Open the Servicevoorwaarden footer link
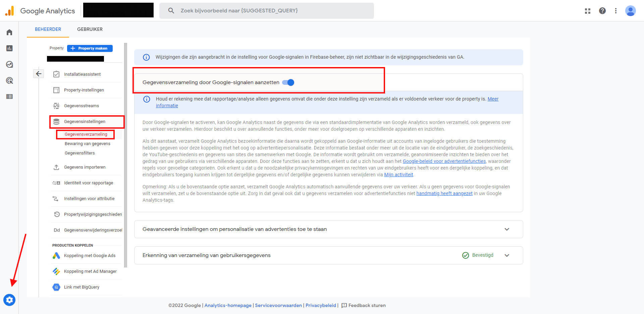The image size is (644, 314). (x=278, y=305)
